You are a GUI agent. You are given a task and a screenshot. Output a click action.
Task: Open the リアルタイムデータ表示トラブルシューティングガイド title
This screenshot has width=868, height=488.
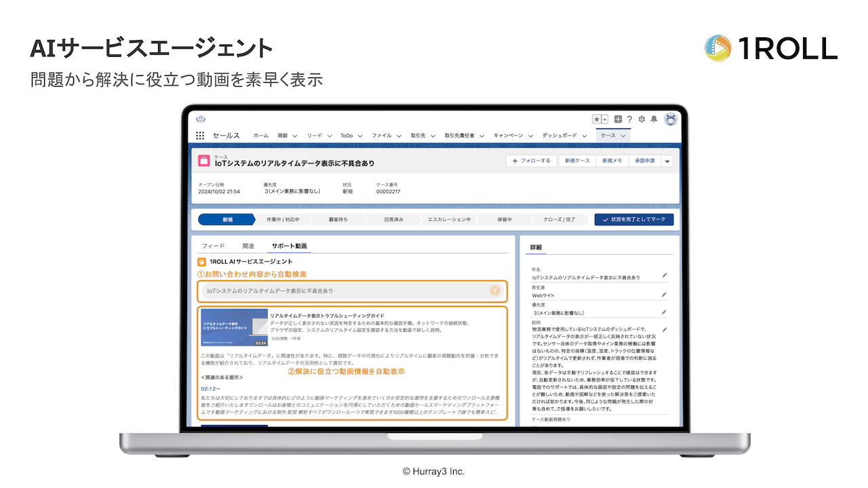point(327,316)
